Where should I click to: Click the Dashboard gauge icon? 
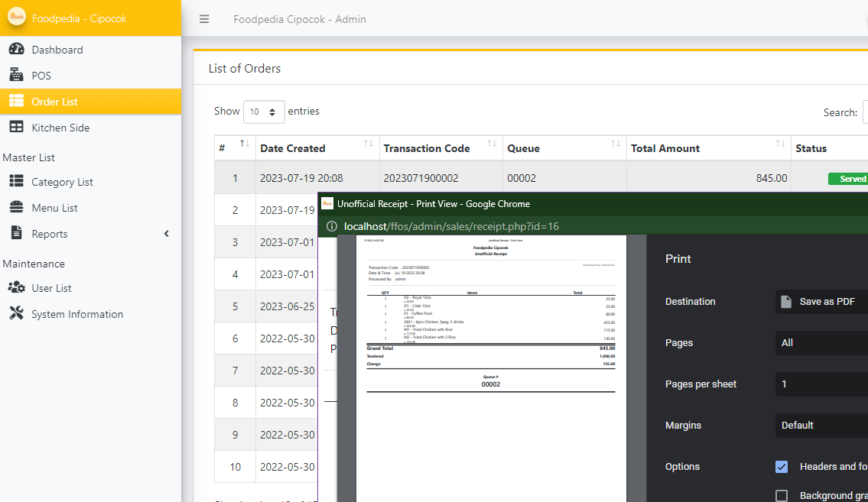pyautogui.click(x=17, y=49)
